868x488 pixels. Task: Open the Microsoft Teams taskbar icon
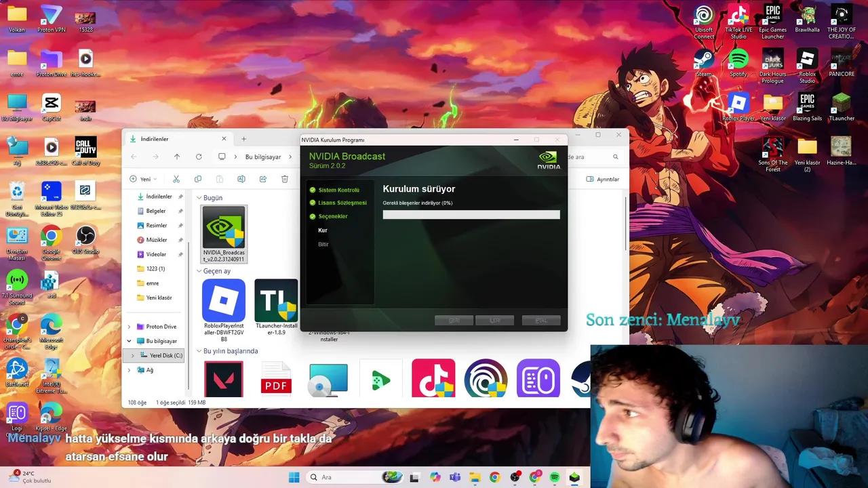tap(454, 477)
